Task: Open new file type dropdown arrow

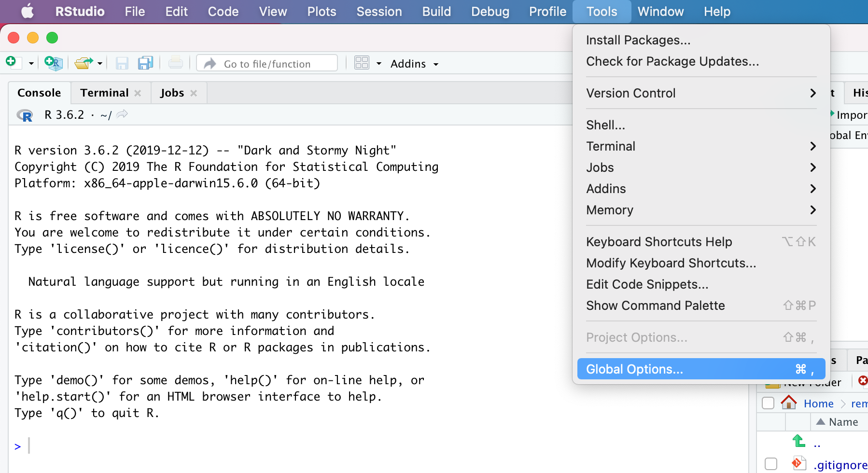Action: pos(31,64)
